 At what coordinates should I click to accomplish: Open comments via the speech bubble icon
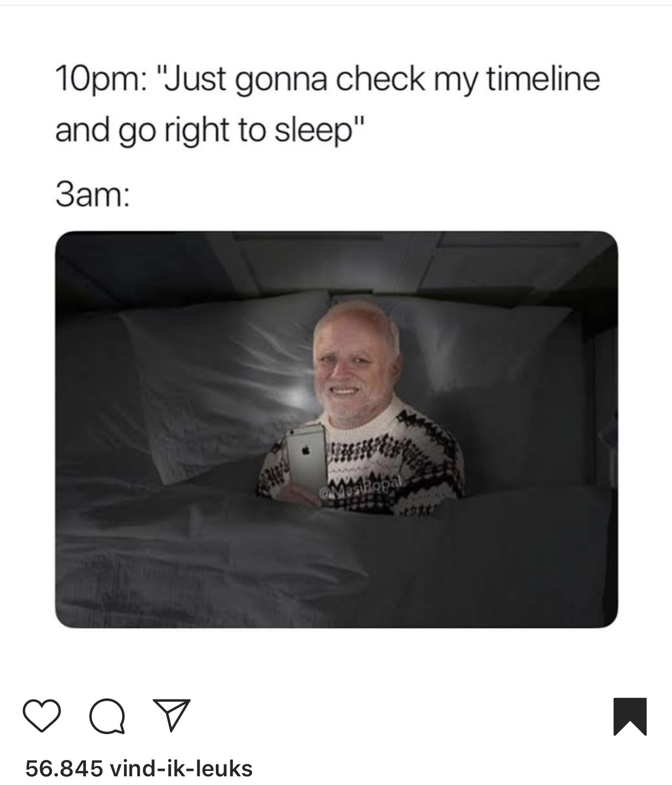106,716
